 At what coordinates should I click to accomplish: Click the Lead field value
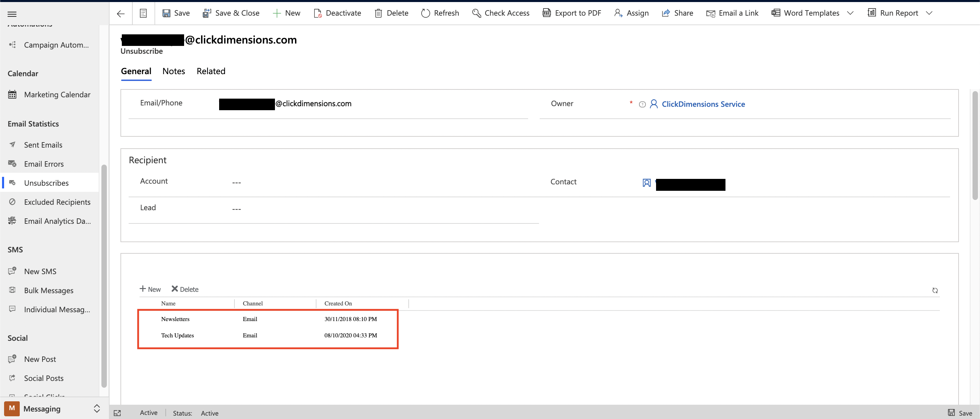236,209
